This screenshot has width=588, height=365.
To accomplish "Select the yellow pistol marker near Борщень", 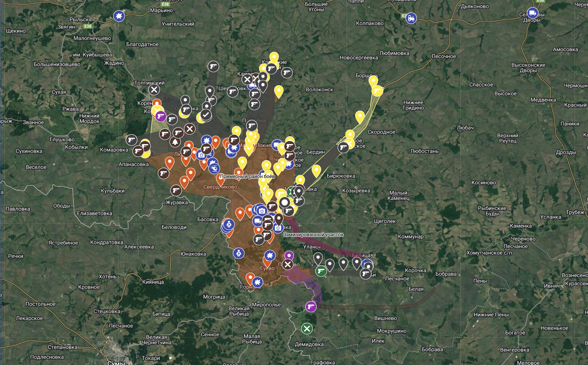I will [377, 91].
